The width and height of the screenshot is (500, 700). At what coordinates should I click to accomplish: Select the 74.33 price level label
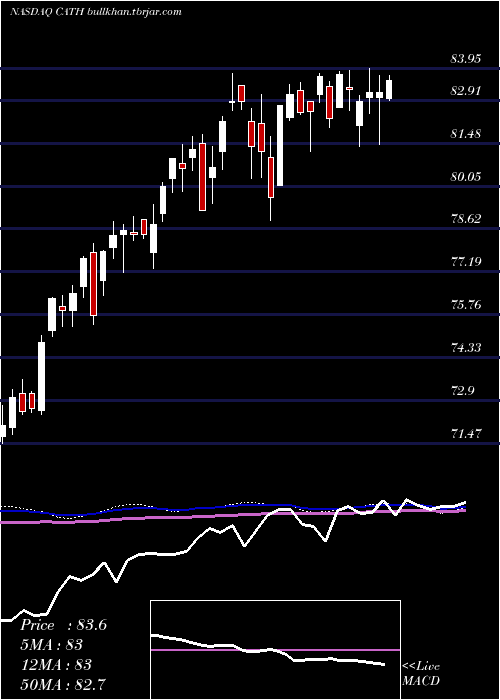tap(466, 347)
